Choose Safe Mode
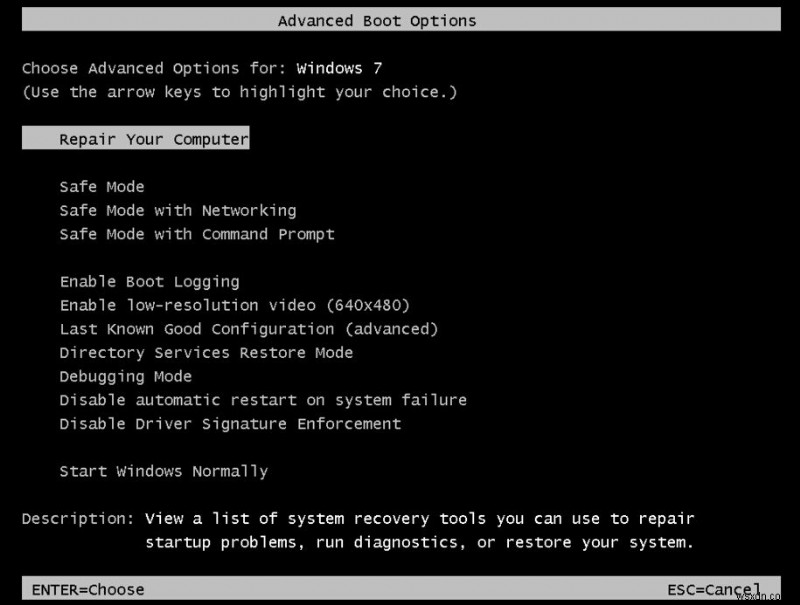Image resolution: width=800 pixels, height=605 pixels. pos(101,186)
